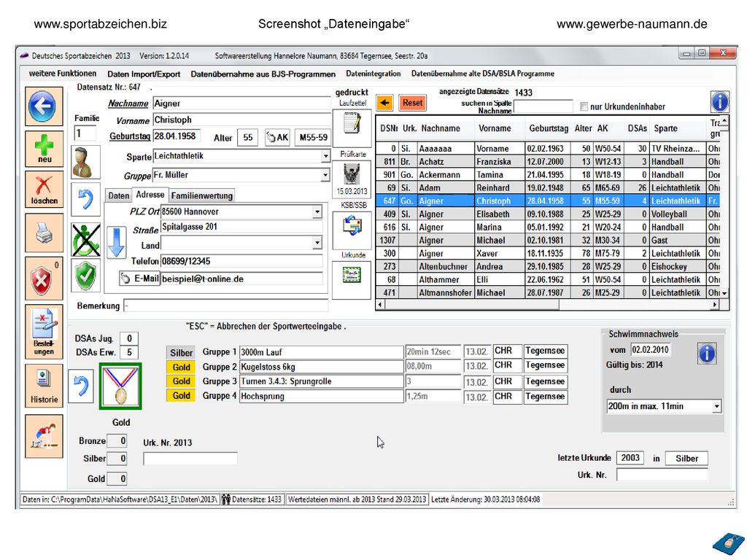This screenshot has height=560, width=747.
Task: Click the Bemerkung input field
Action: 226,306
